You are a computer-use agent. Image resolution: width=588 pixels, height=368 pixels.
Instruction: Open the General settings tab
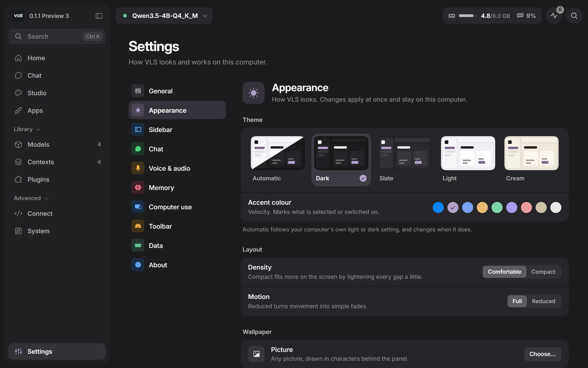pyautogui.click(x=177, y=91)
